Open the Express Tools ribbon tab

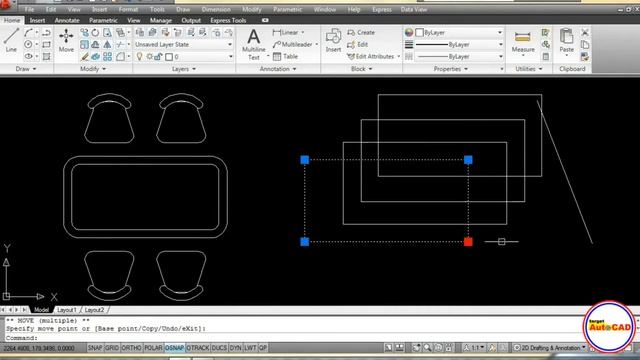228,20
